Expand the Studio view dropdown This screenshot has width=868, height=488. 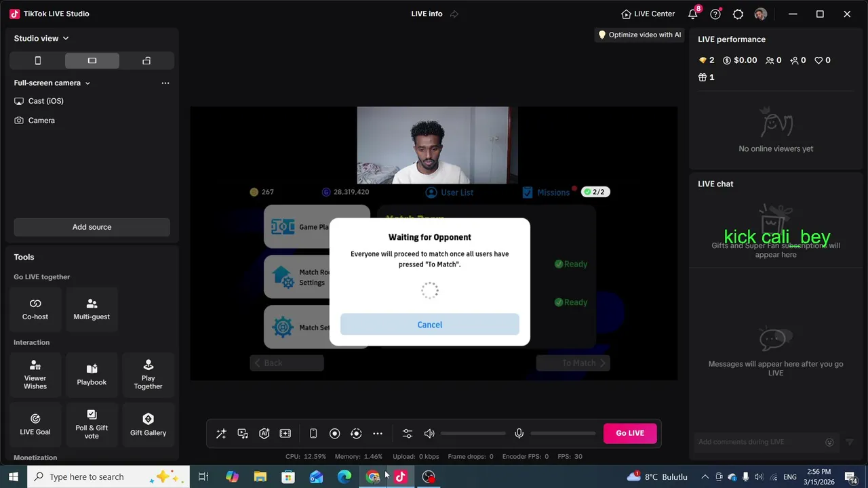(x=41, y=39)
